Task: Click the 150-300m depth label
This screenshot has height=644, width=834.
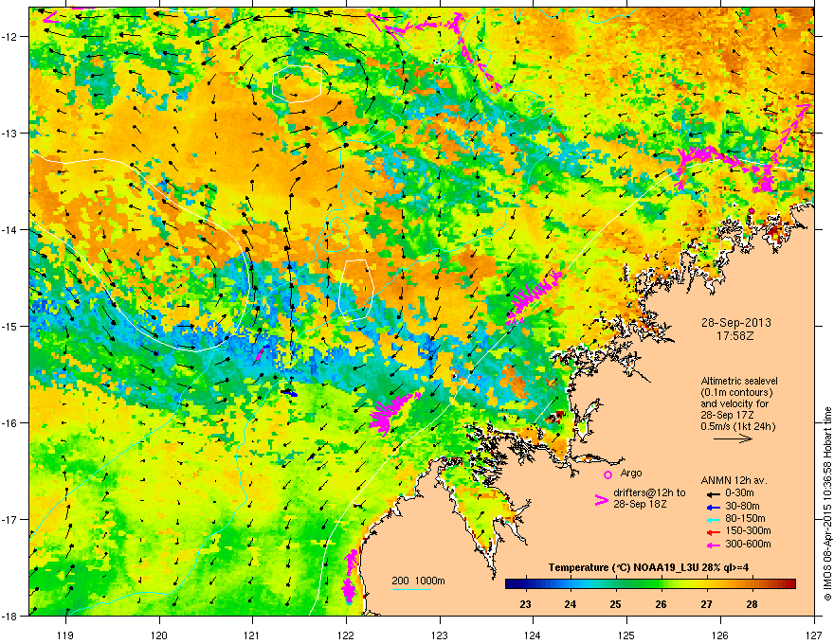Action: [x=748, y=530]
